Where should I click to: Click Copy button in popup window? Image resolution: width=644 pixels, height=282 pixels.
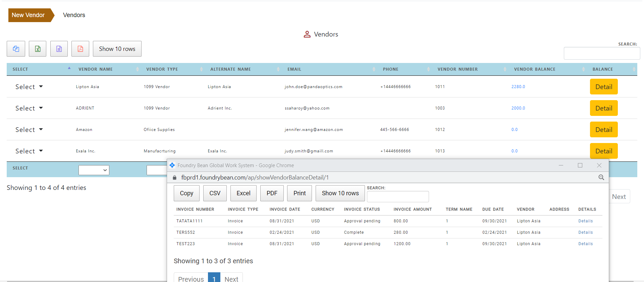(186, 193)
